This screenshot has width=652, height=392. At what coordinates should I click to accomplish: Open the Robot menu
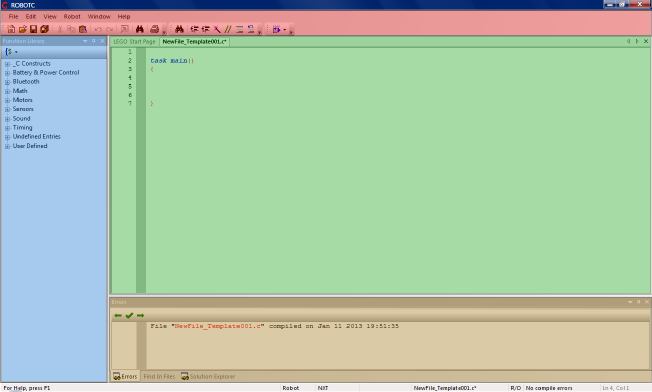72,17
